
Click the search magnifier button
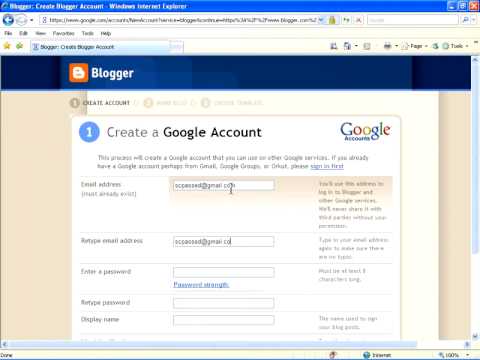click(x=465, y=20)
